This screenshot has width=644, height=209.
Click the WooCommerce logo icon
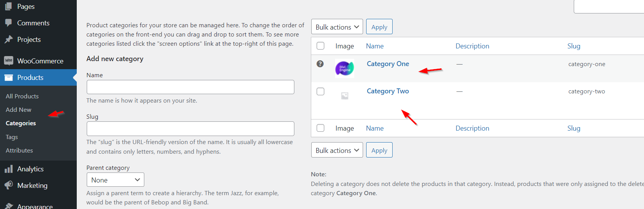click(x=8, y=61)
